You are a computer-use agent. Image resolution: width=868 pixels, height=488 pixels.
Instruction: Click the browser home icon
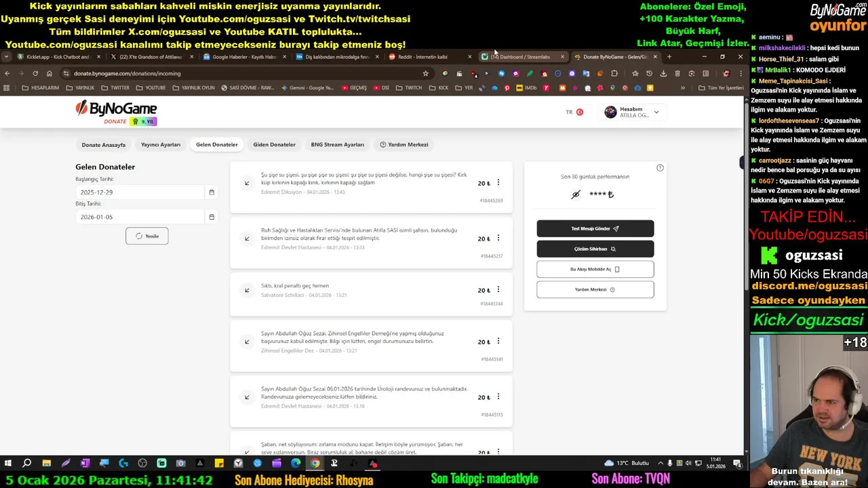[49, 73]
